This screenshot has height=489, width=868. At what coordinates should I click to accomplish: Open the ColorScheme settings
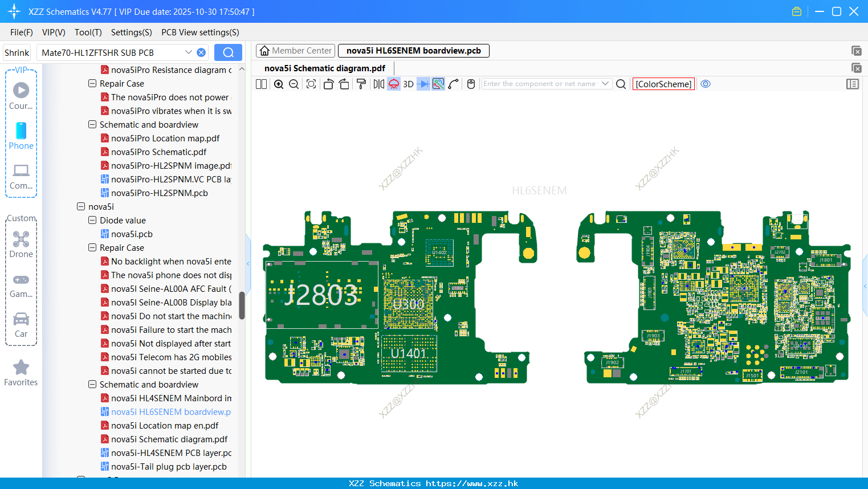pos(663,84)
